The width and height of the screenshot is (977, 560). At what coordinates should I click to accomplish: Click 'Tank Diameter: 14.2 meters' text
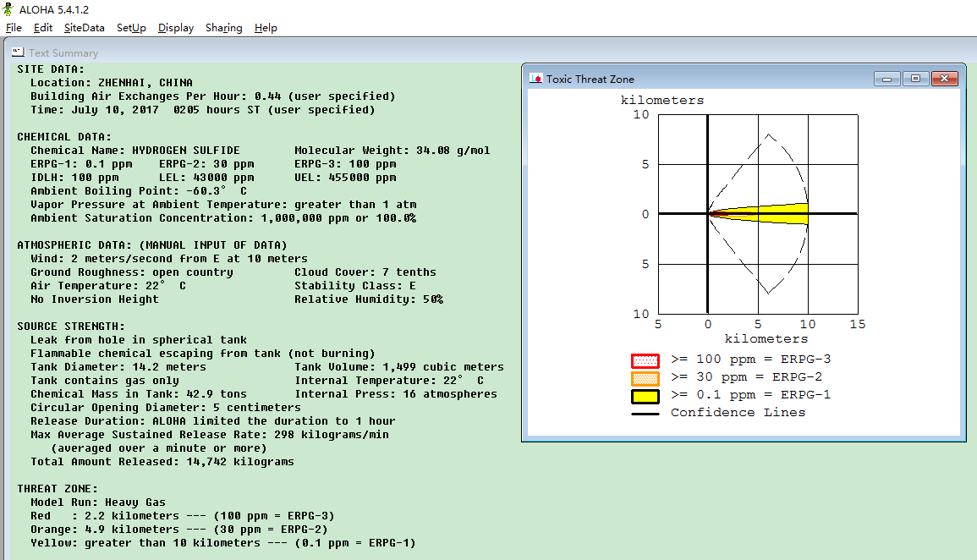(x=118, y=367)
